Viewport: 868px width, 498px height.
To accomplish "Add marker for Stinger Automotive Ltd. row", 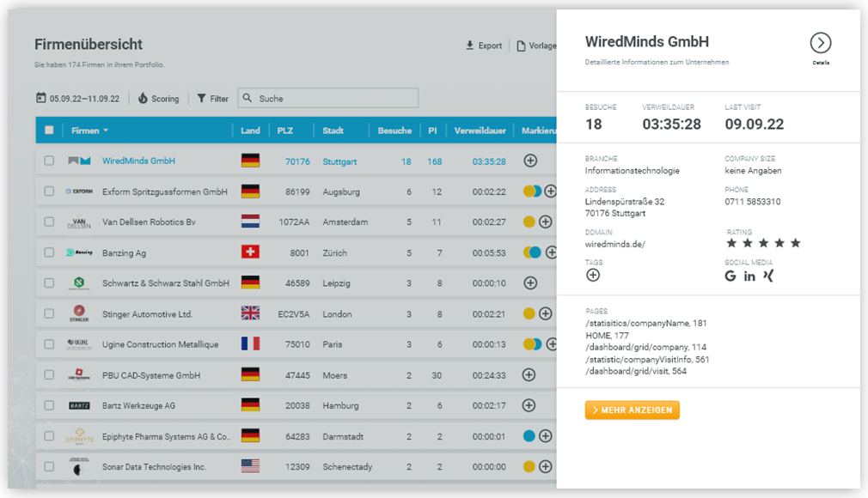I will click(545, 313).
